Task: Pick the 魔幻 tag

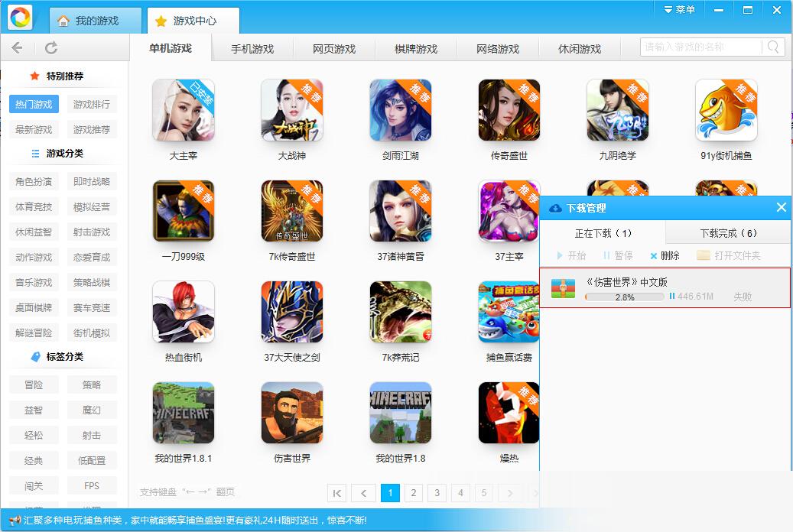Action: tap(92, 410)
